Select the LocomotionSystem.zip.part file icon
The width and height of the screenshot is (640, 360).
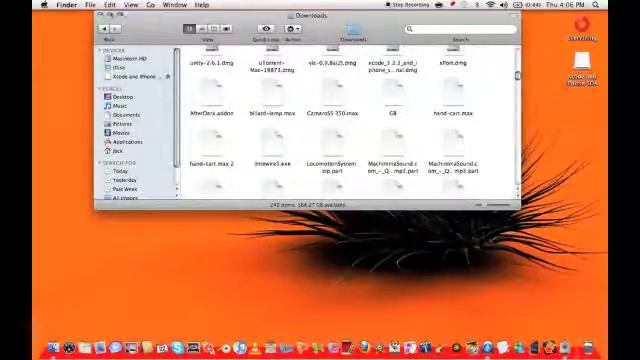point(332,143)
